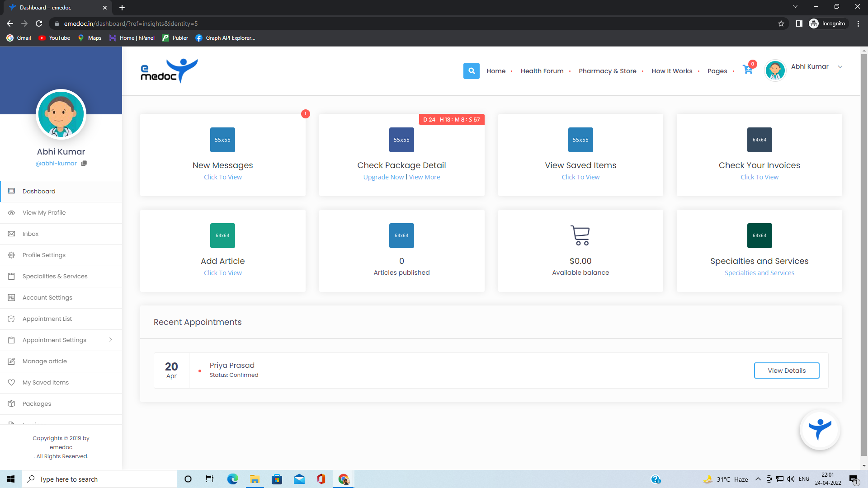Open the Health Forum menu item
The image size is (868, 488).
pos(542,71)
